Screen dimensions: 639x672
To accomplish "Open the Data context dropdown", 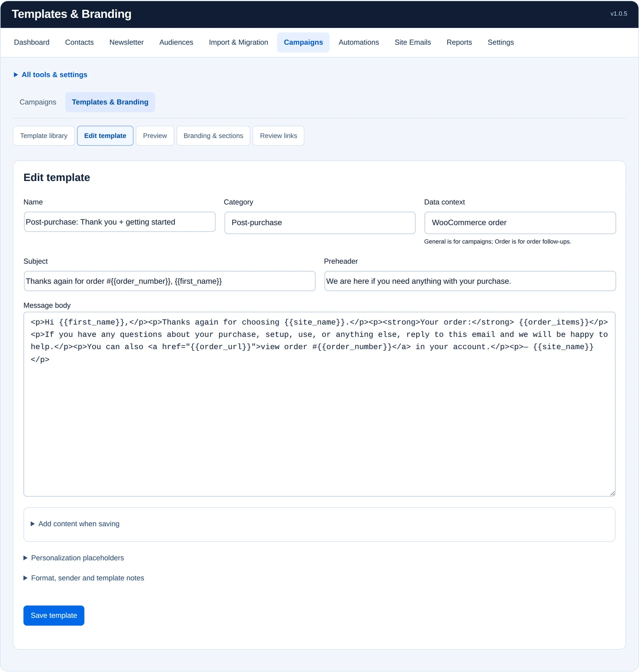I will coord(520,223).
